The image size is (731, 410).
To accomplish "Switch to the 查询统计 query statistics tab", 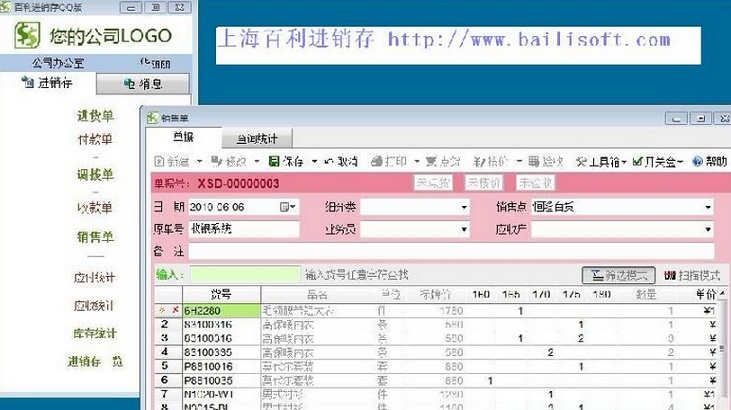I will [x=257, y=139].
